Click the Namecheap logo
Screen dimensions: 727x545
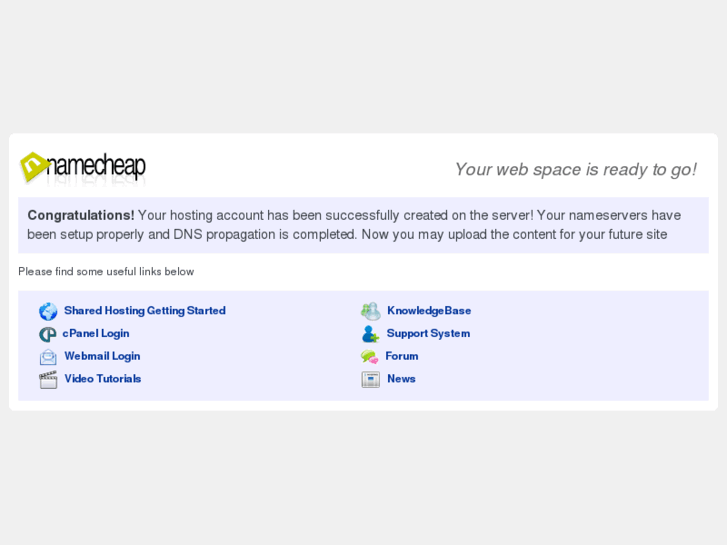click(83, 167)
